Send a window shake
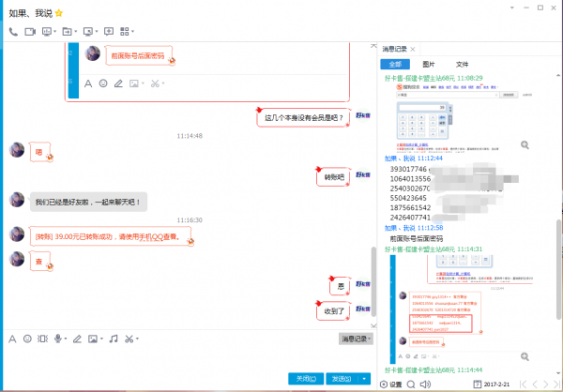The height and width of the screenshot is (392, 563). click(x=43, y=338)
